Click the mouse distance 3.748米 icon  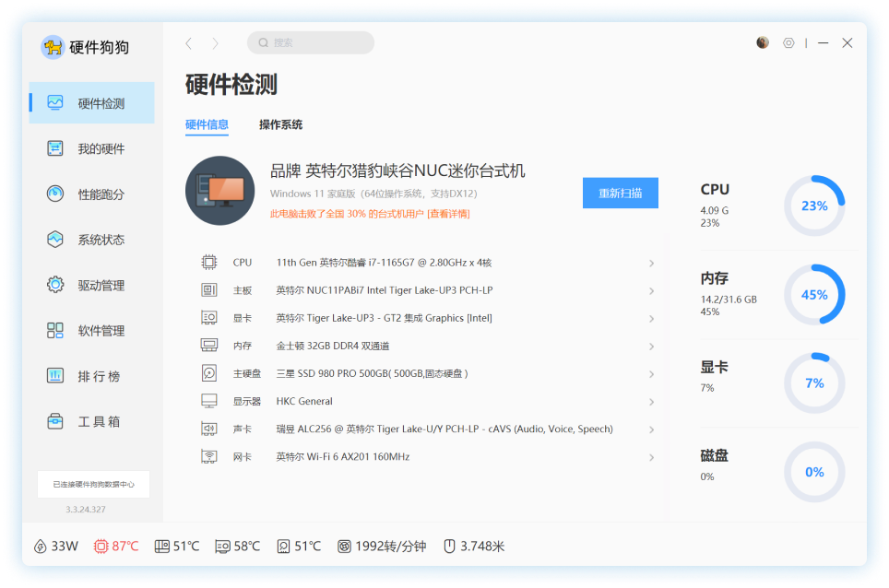pos(449,547)
